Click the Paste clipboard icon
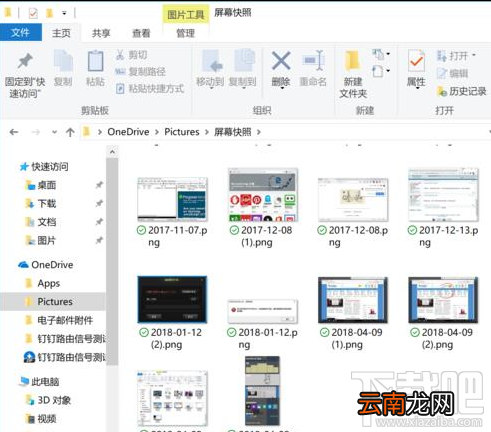This screenshot has width=491, height=432. pyautogui.click(x=95, y=61)
